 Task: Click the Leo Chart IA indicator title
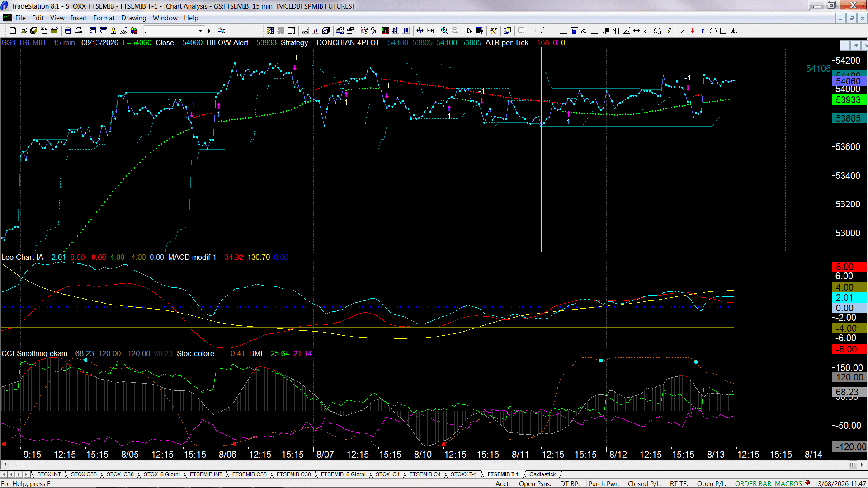(23, 258)
